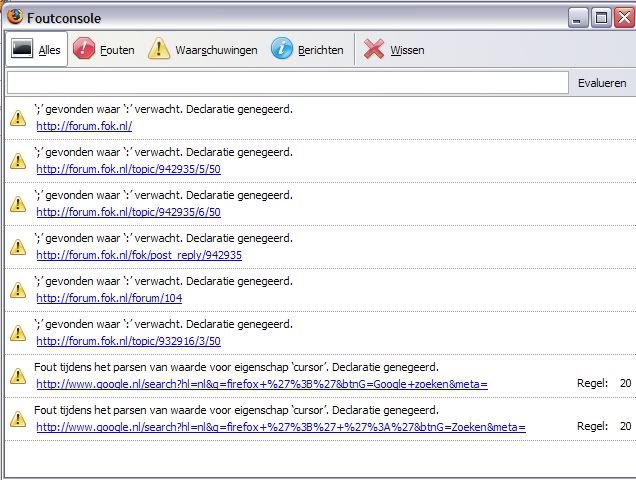Click warning icon beside forum.fok.nl/ entry
The height and width of the screenshot is (480, 636).
18,118
